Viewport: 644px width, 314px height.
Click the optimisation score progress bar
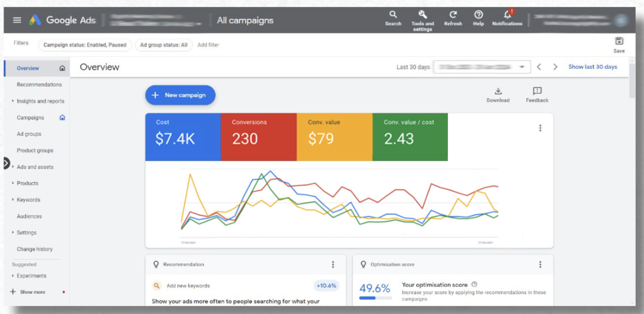coord(375,298)
